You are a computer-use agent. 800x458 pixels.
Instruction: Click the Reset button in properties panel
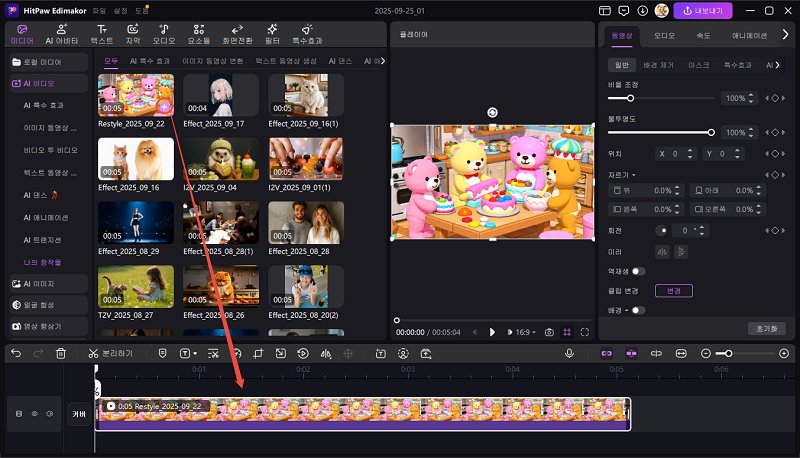[x=767, y=328]
